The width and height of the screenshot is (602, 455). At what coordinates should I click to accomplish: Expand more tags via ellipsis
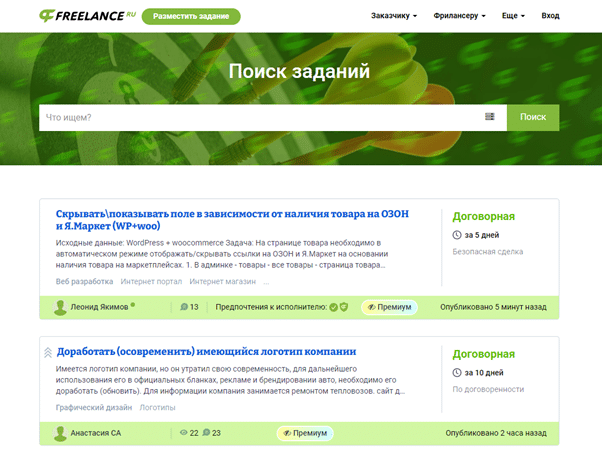266,282
